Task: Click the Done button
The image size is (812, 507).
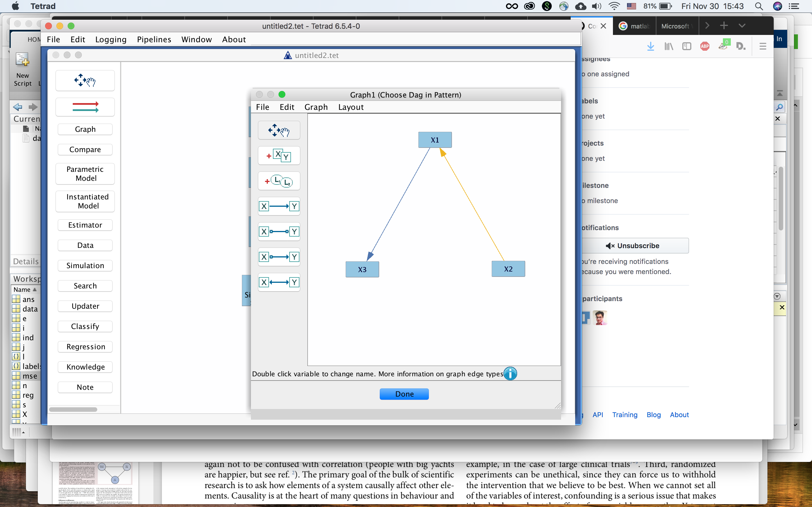Action: pos(404,394)
